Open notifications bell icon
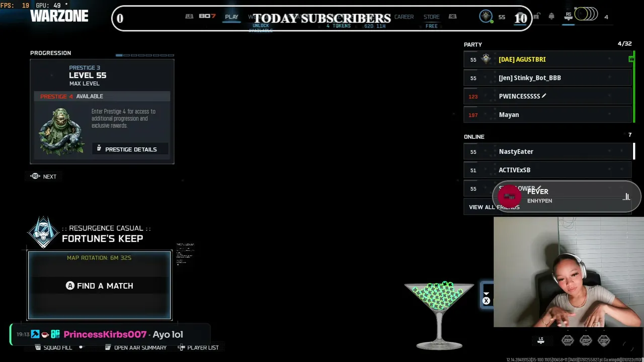 click(x=551, y=17)
